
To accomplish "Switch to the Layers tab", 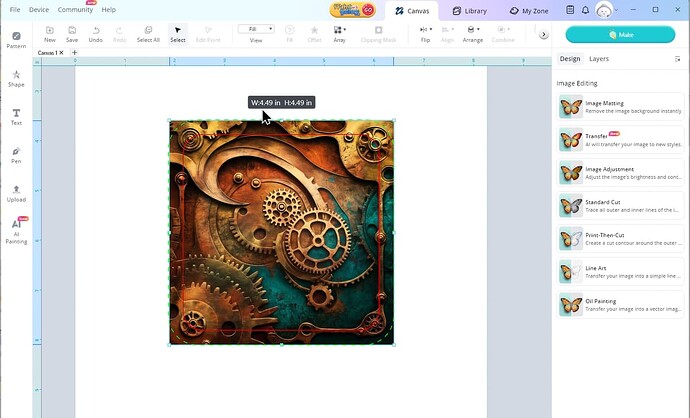I will point(599,59).
